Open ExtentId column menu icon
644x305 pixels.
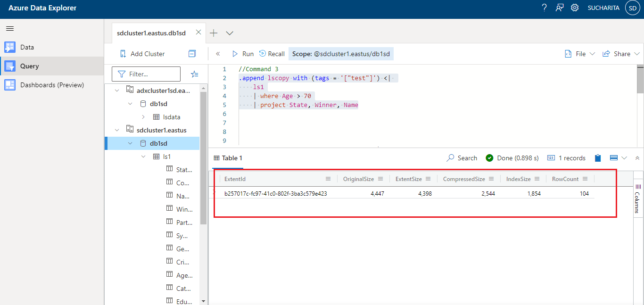coord(328,179)
